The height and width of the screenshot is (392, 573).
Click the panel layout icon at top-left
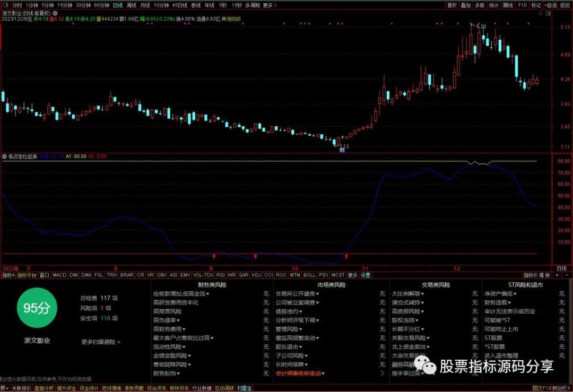tap(5, 5)
